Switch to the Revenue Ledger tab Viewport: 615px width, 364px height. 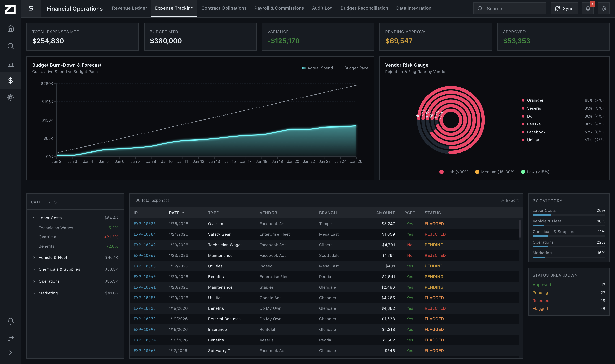click(129, 8)
